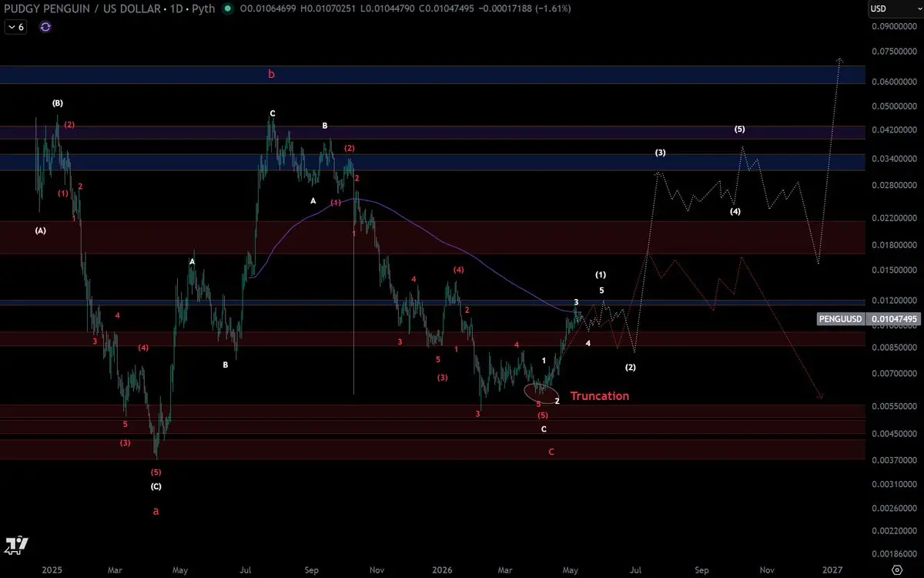This screenshot has width=924, height=578.
Task: Select the ellipse drawing beside Truncation
Action: coord(541,392)
